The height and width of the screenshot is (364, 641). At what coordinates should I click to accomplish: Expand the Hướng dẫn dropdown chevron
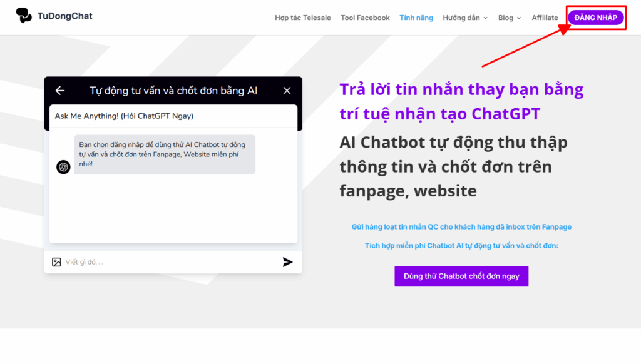pyautogui.click(x=485, y=18)
